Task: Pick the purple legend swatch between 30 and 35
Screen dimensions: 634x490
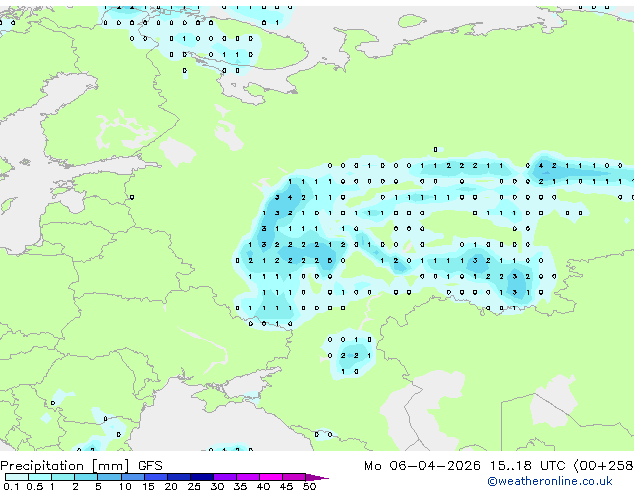Action: click(x=225, y=477)
